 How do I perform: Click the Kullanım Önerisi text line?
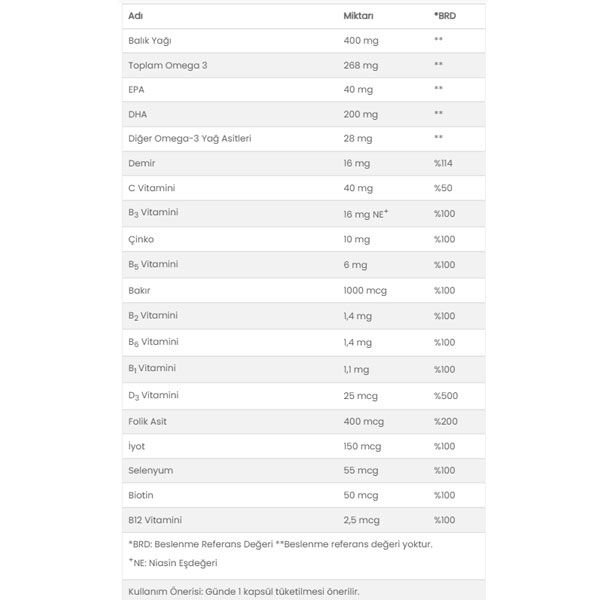point(243,591)
